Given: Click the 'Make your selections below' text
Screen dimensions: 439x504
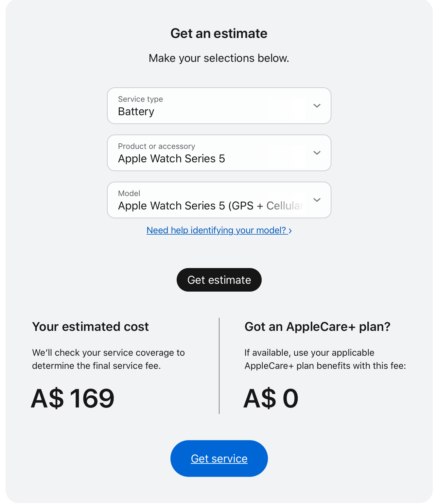Looking at the screenshot, I should 219,58.
